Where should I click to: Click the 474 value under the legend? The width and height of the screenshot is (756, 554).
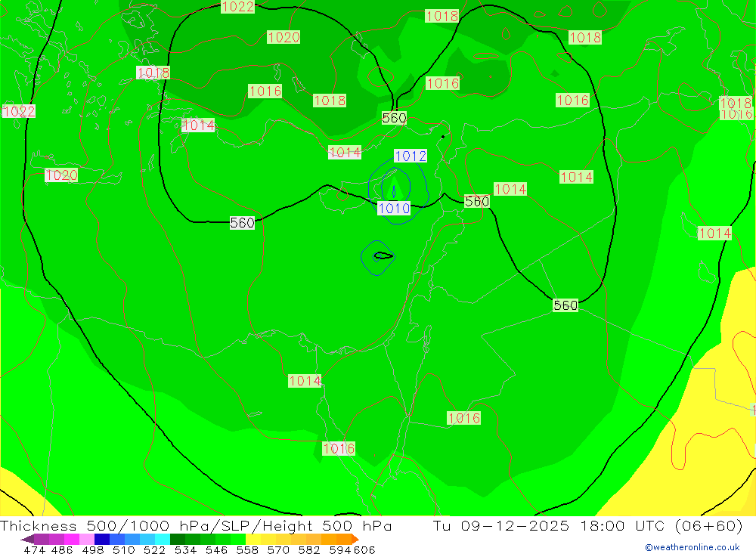point(34,549)
